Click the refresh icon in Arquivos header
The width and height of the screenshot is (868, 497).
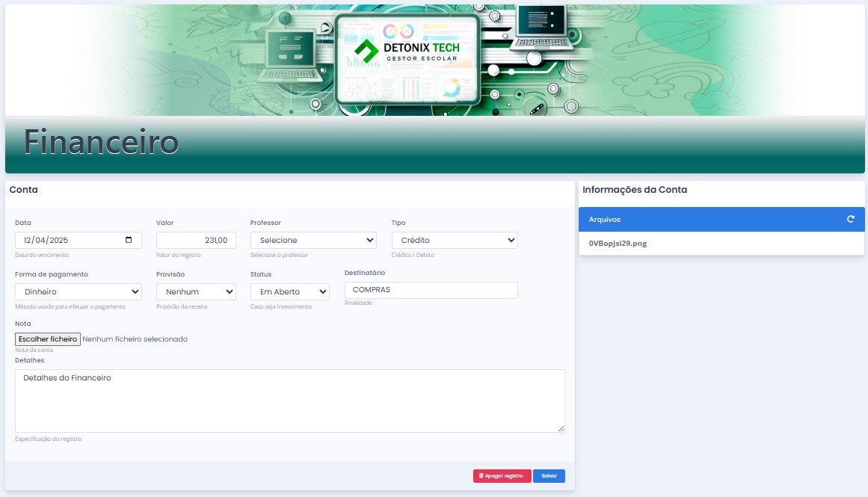[850, 219]
